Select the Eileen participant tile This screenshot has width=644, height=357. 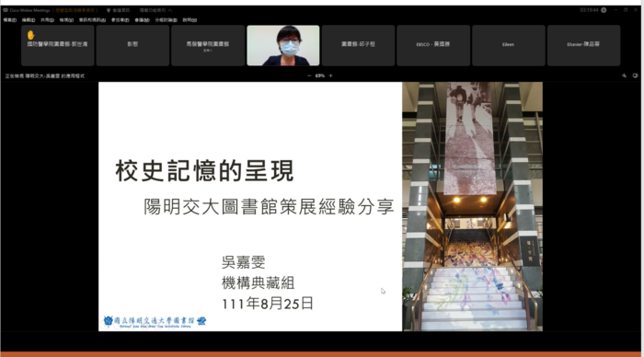point(509,45)
